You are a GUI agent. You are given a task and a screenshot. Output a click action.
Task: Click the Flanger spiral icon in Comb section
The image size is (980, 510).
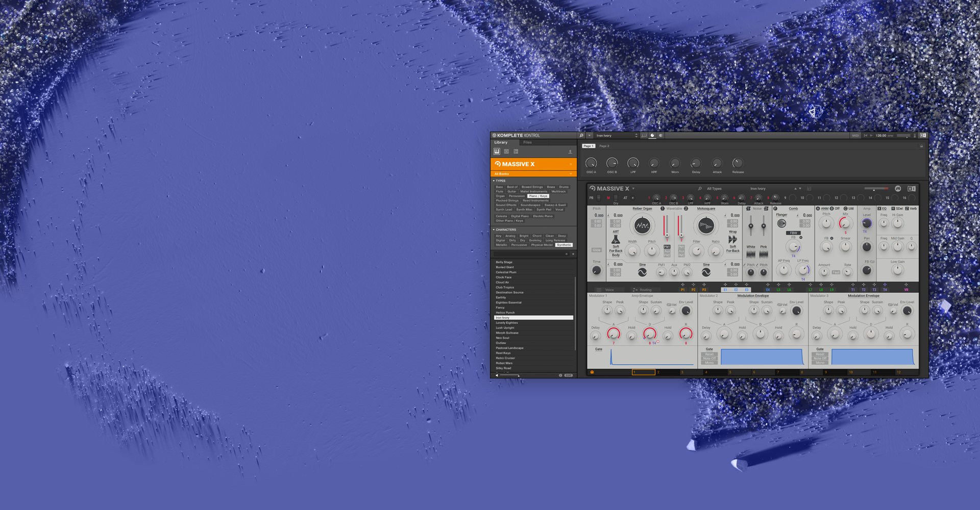pyautogui.click(x=781, y=223)
